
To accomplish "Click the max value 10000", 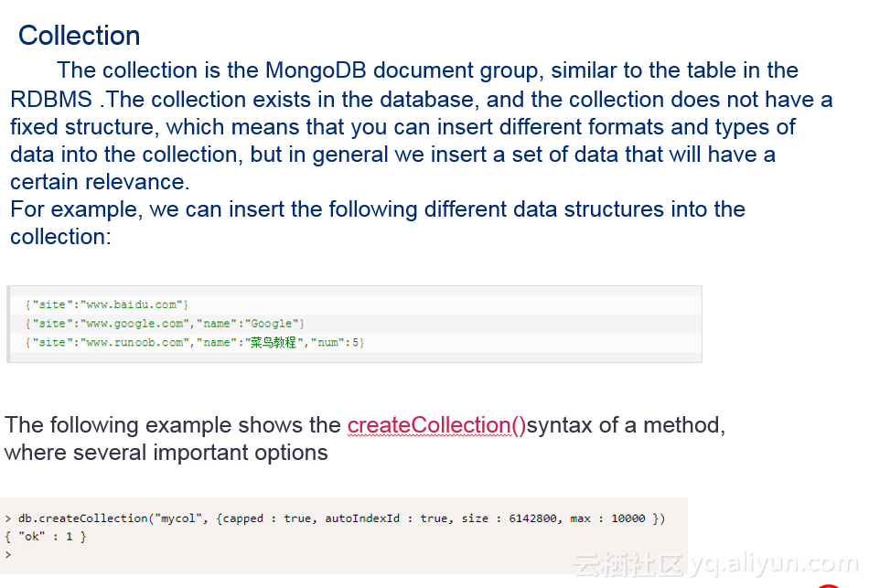I will [x=628, y=519].
